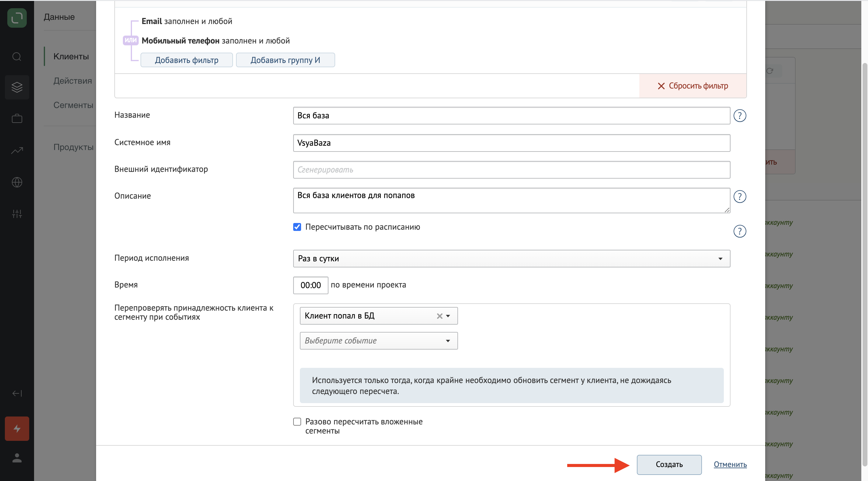Focus the Внешний идентификатор field
The image size is (868, 481).
512,169
